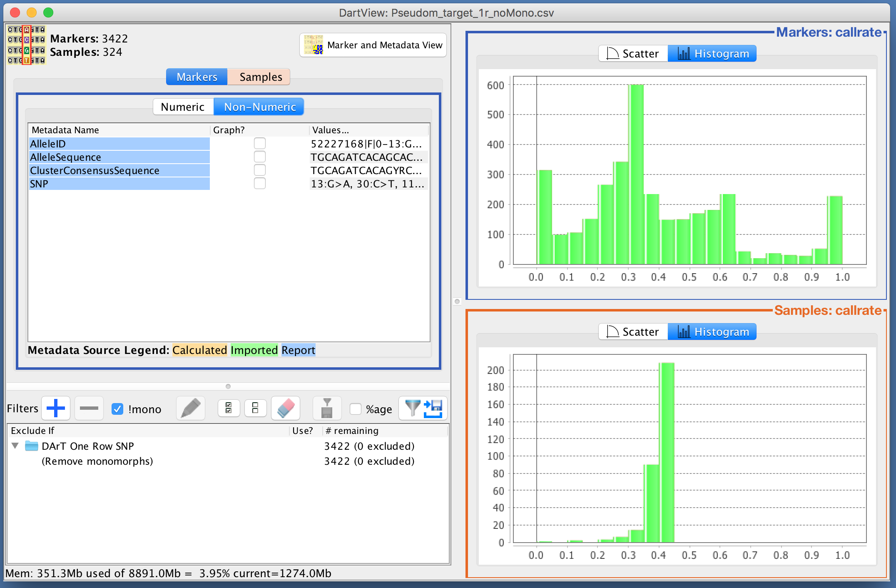Select the (Remove monomorphs) filter row

(x=228, y=461)
